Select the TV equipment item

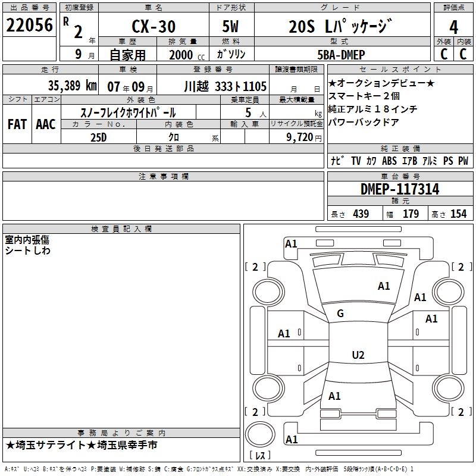click(x=356, y=161)
